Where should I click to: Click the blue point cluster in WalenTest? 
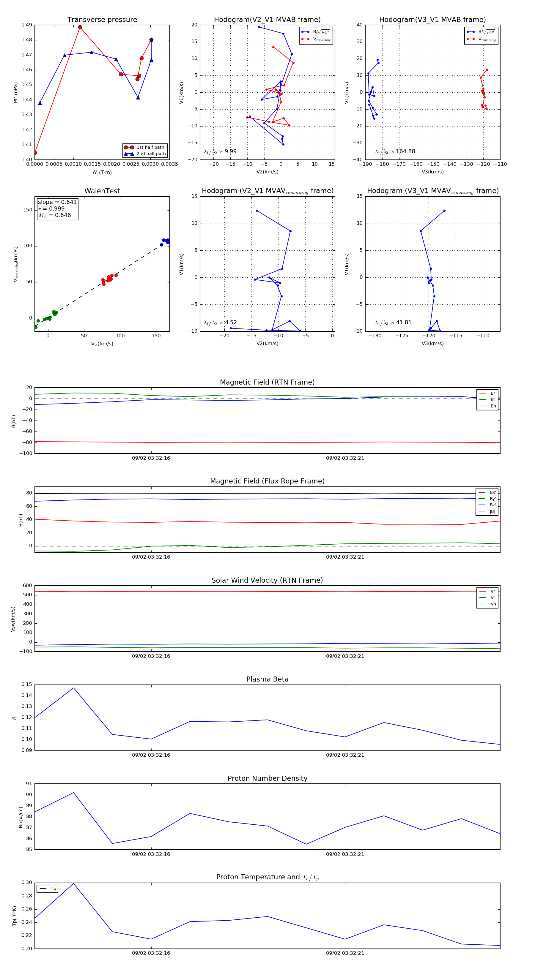166,241
